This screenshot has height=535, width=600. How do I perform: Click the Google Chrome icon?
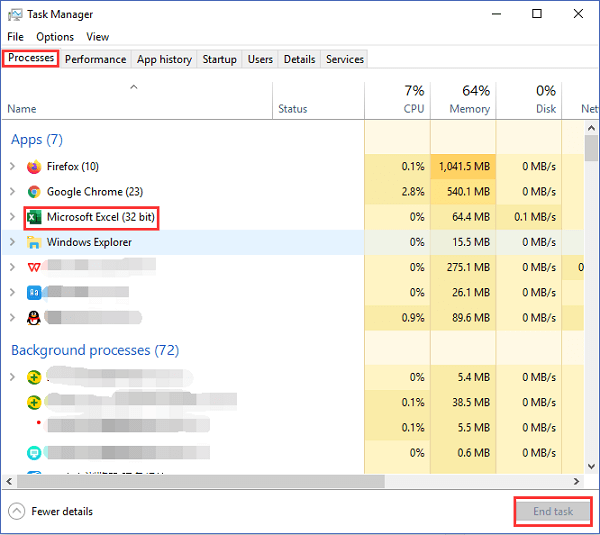(34, 192)
